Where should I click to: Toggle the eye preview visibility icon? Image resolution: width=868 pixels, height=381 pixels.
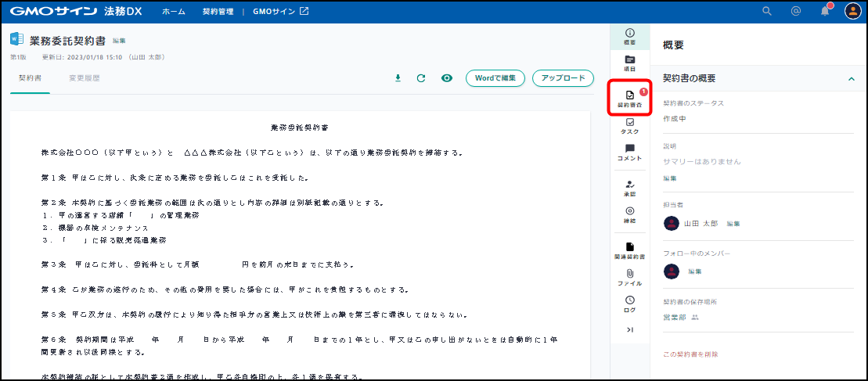click(447, 78)
